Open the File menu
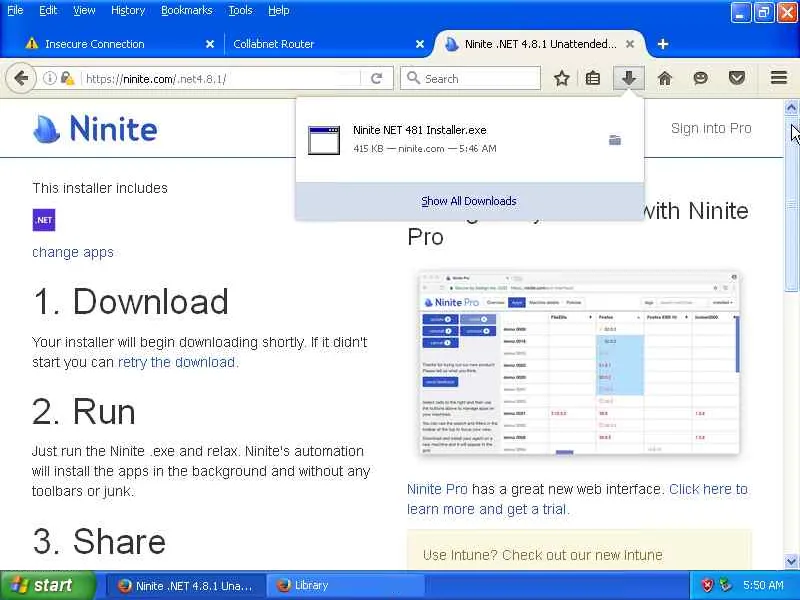800x600 pixels. pyautogui.click(x=15, y=10)
